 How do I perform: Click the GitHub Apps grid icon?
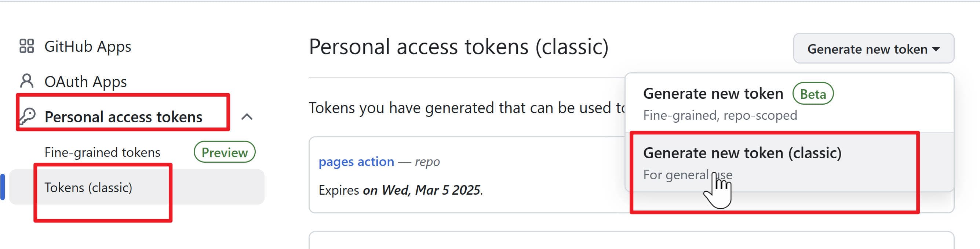tap(27, 46)
